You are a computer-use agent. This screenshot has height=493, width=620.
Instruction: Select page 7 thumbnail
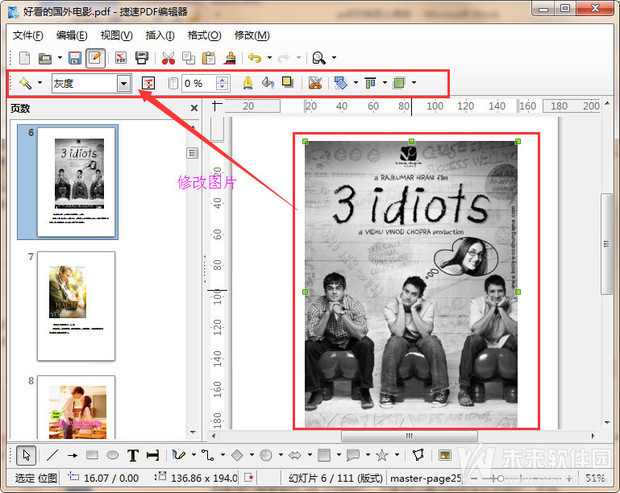[x=76, y=306]
